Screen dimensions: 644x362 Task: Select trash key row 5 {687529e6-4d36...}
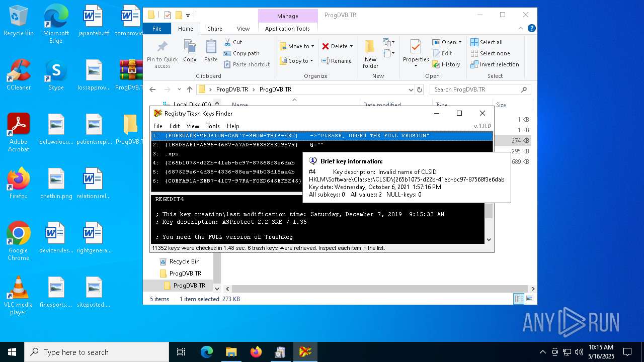pos(227,172)
